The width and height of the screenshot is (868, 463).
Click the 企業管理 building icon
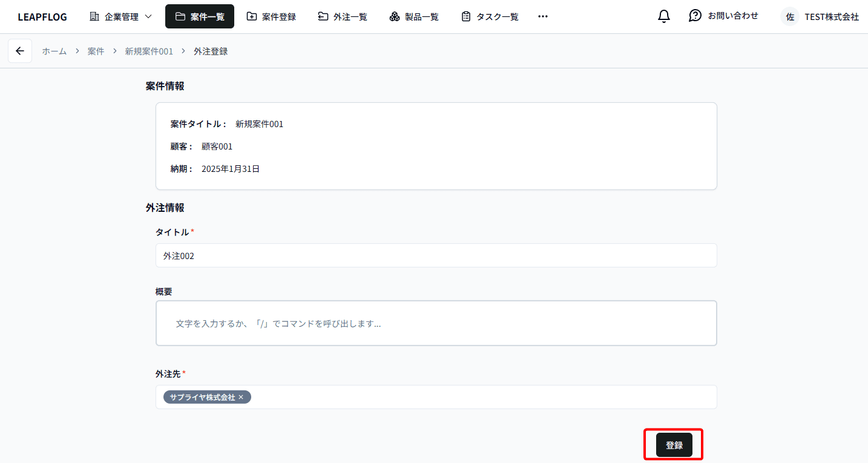(94, 17)
